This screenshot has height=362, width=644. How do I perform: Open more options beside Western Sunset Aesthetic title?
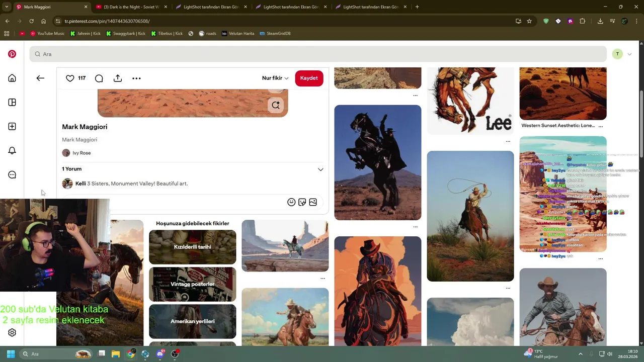[600, 126]
